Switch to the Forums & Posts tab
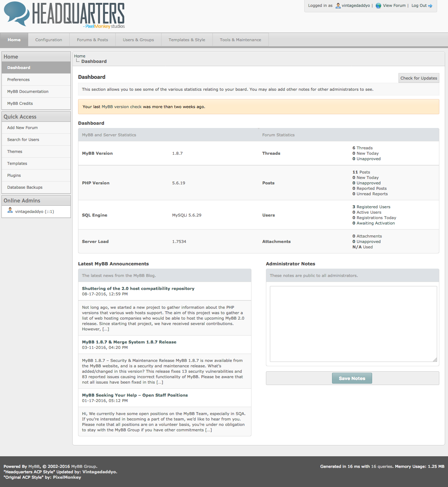 [92, 40]
